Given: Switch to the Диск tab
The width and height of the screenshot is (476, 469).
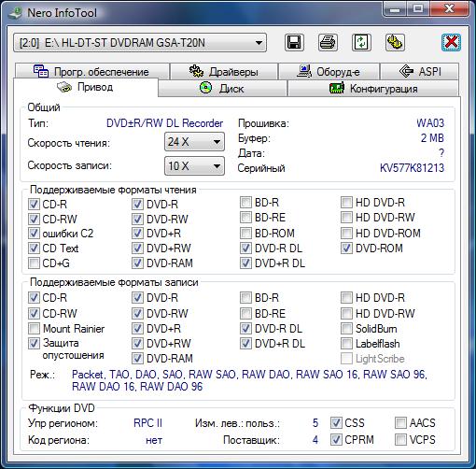Looking at the screenshot, I should coord(222,89).
